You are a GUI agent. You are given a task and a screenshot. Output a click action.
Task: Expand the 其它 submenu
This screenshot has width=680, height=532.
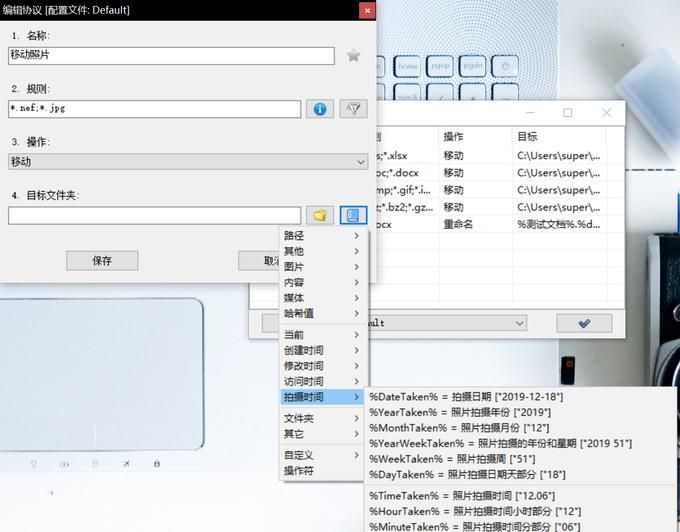point(322,434)
